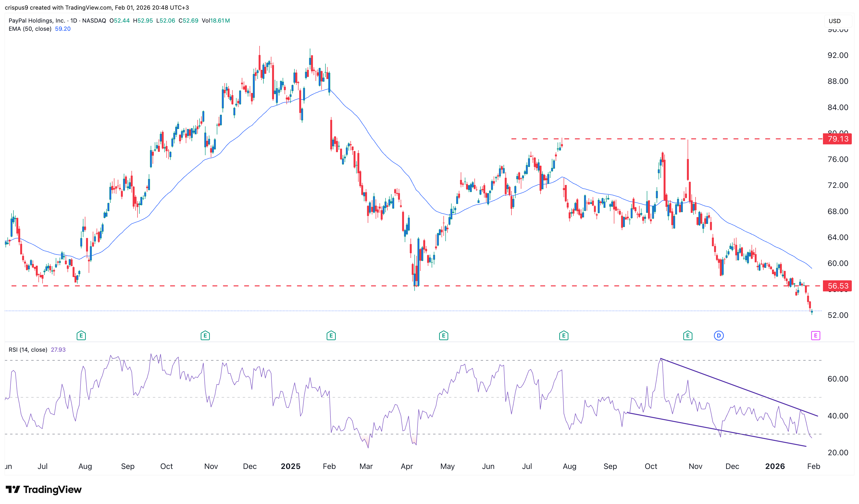
Task: Click the 56.53 support price label
Action: (838, 286)
